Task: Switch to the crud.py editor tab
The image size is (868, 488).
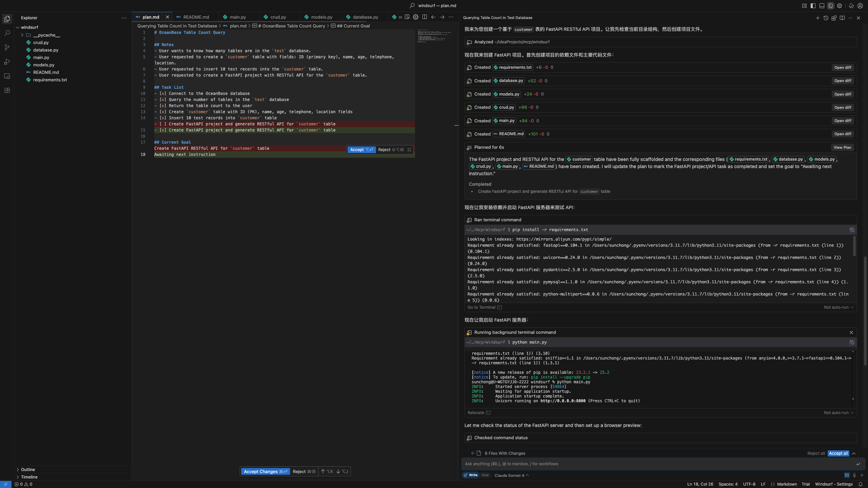Action: tap(278, 17)
